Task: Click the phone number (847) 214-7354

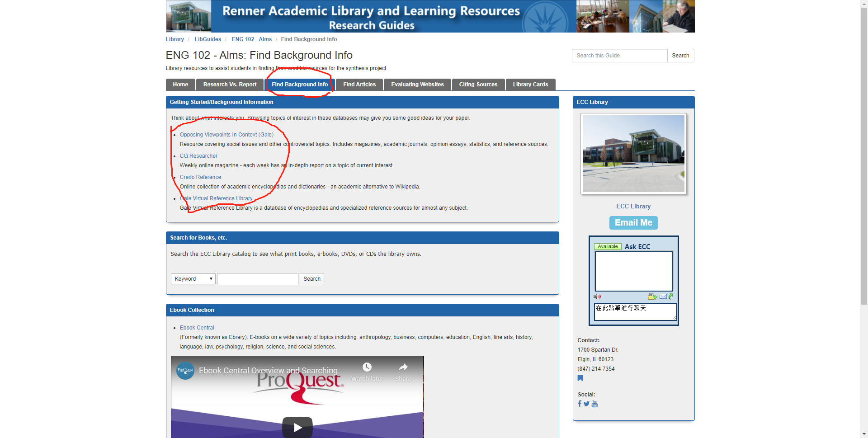Action: pos(596,369)
